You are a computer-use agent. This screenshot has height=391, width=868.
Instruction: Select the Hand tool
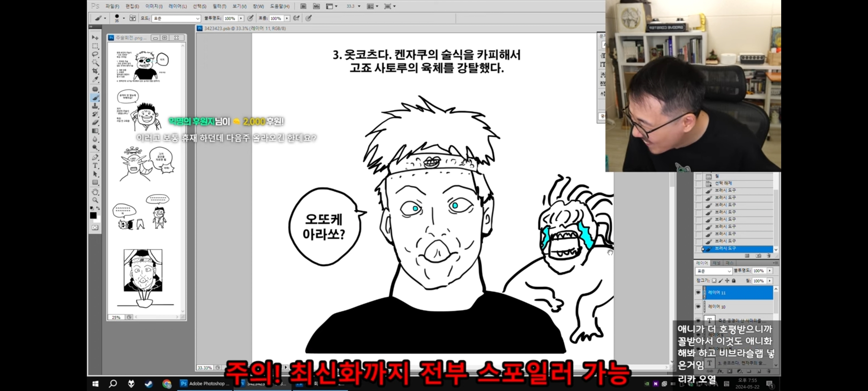click(x=95, y=192)
